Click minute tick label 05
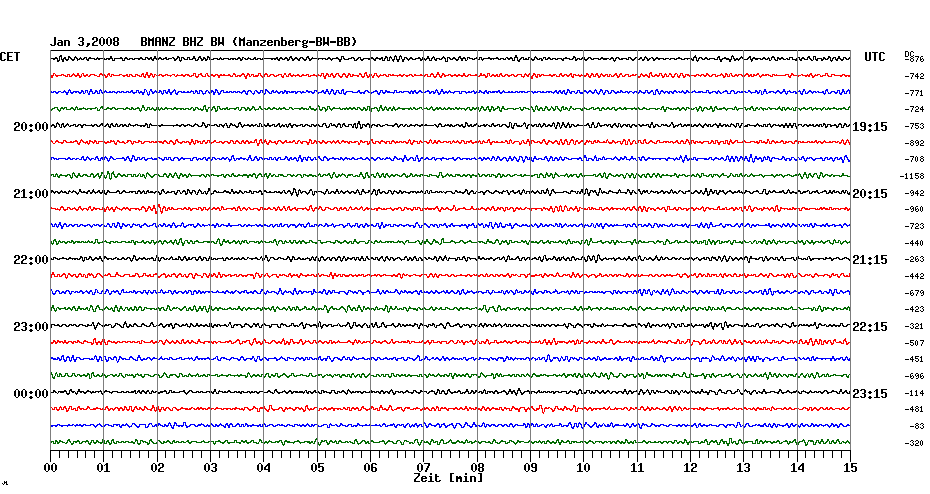The image size is (930, 494). point(317,468)
